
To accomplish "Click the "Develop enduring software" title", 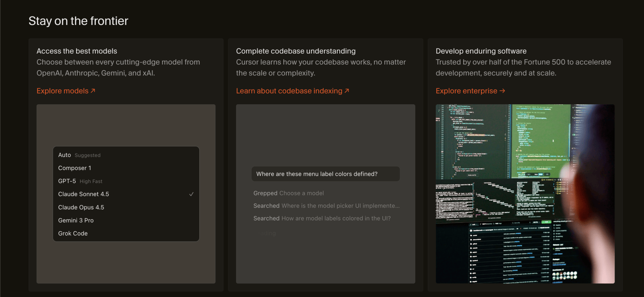I will [481, 51].
